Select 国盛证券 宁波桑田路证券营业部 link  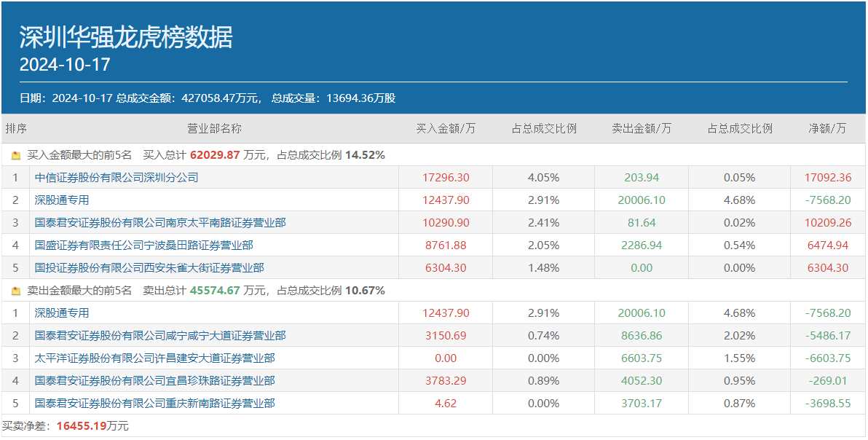coord(144,245)
